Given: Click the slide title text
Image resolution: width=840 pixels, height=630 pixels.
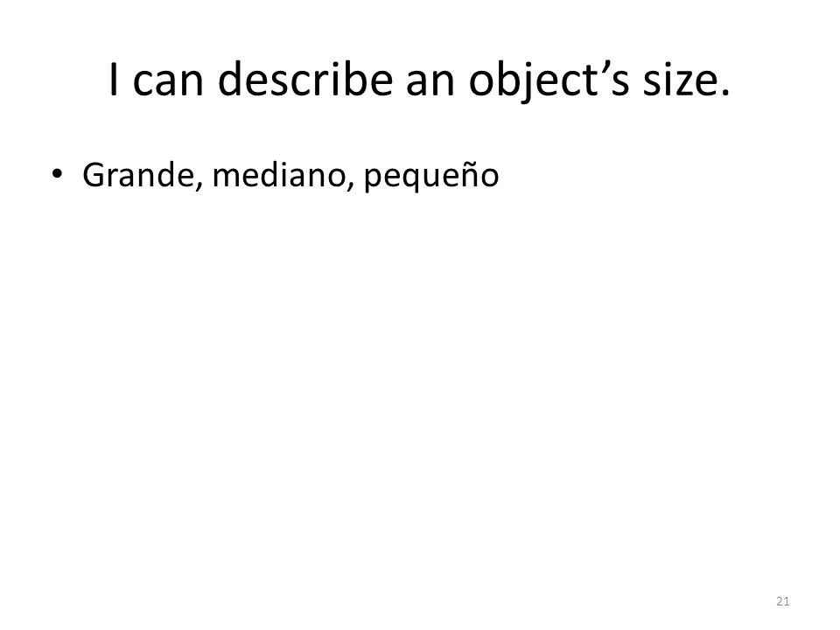Looking at the screenshot, I should (419, 80).
